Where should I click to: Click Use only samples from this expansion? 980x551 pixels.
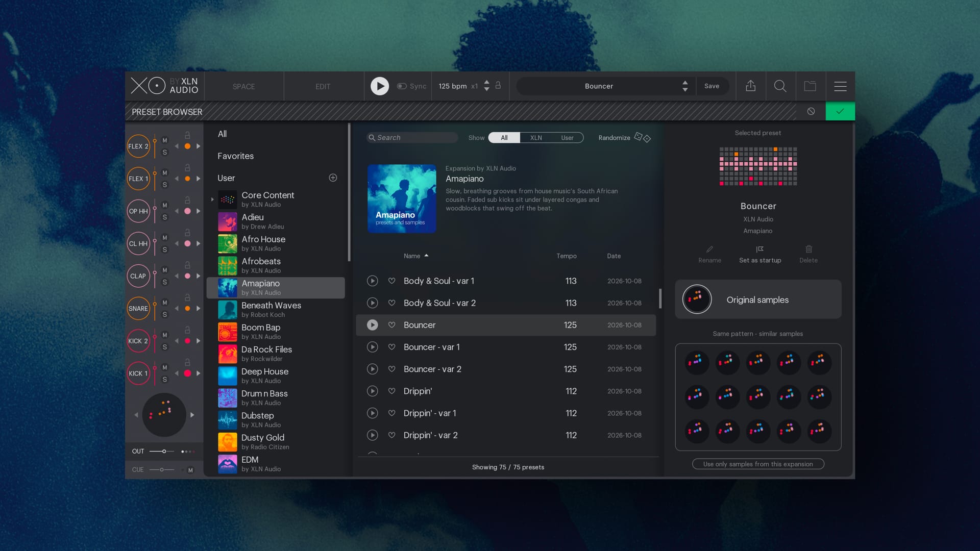click(758, 464)
